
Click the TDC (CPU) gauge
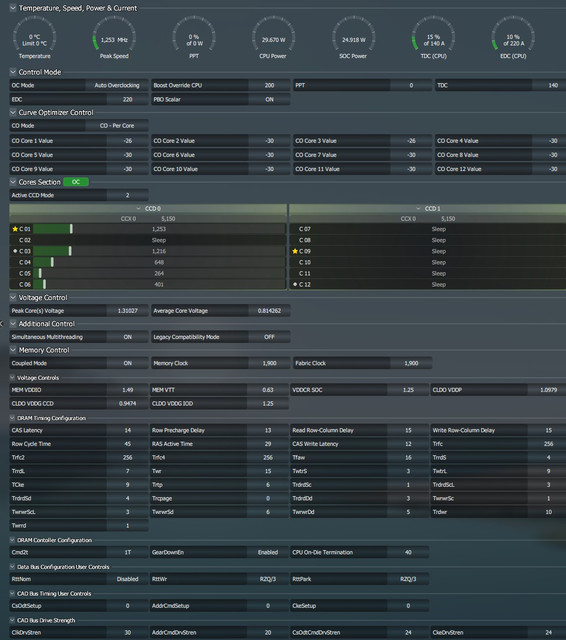[433, 38]
